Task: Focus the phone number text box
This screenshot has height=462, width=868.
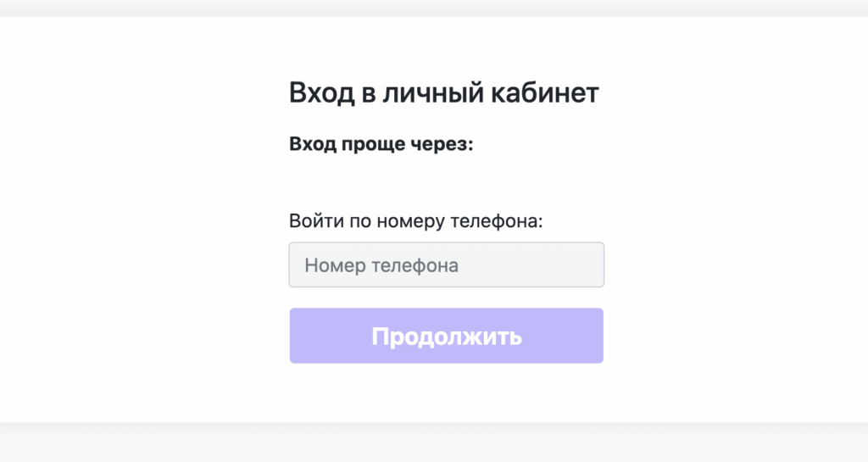Action: (446, 265)
